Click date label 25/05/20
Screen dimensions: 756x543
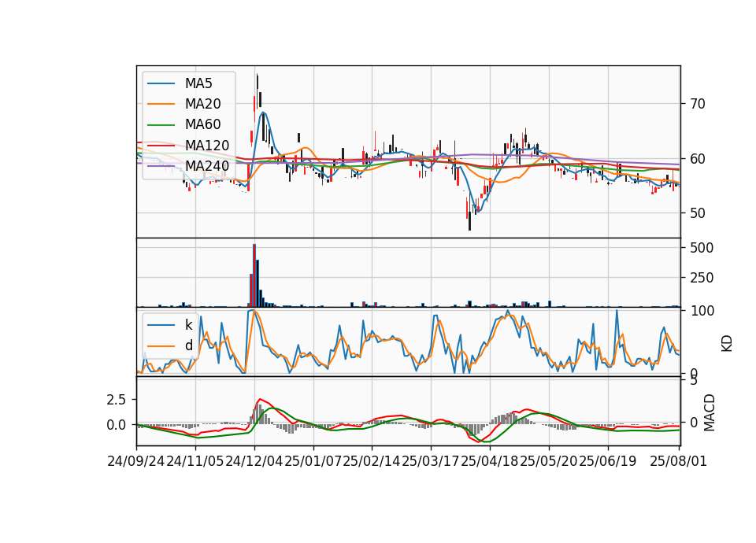tap(549, 462)
